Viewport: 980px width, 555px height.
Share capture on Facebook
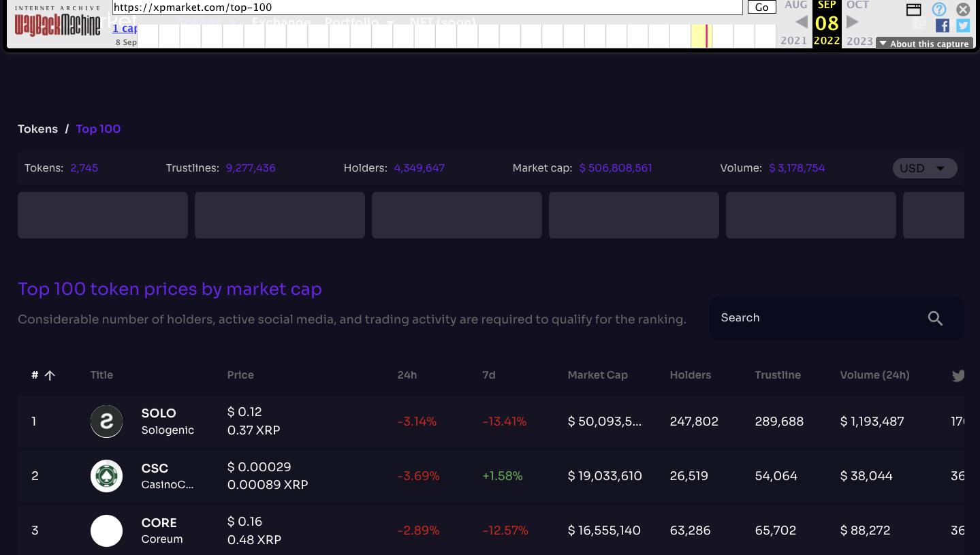pyautogui.click(x=943, y=26)
